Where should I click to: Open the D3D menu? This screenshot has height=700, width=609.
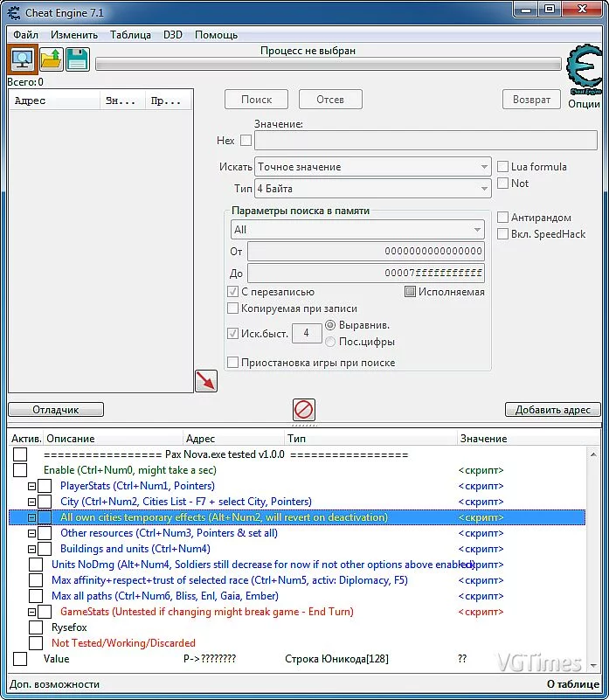(x=173, y=35)
